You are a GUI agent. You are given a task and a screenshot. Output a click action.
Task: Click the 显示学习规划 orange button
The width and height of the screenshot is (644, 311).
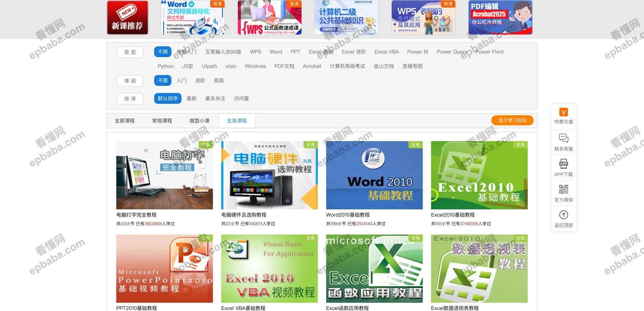point(512,120)
